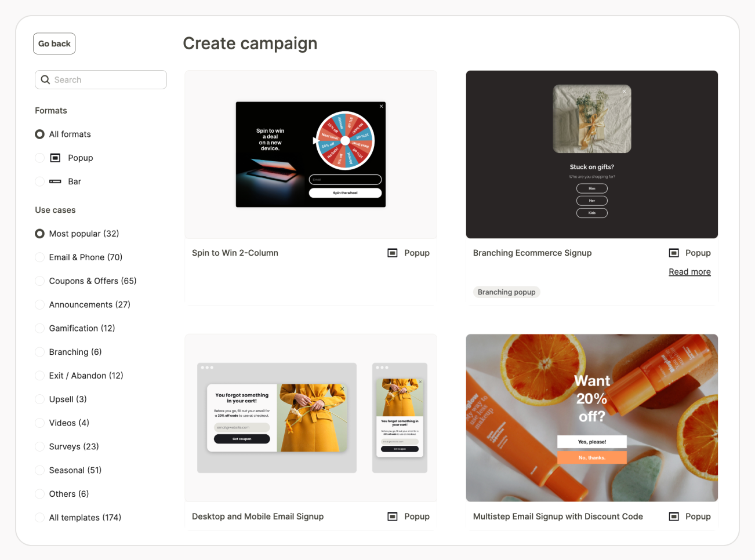This screenshot has width=755, height=560.
Task: Click popup icon on Spin to Win card
Action: 393,253
